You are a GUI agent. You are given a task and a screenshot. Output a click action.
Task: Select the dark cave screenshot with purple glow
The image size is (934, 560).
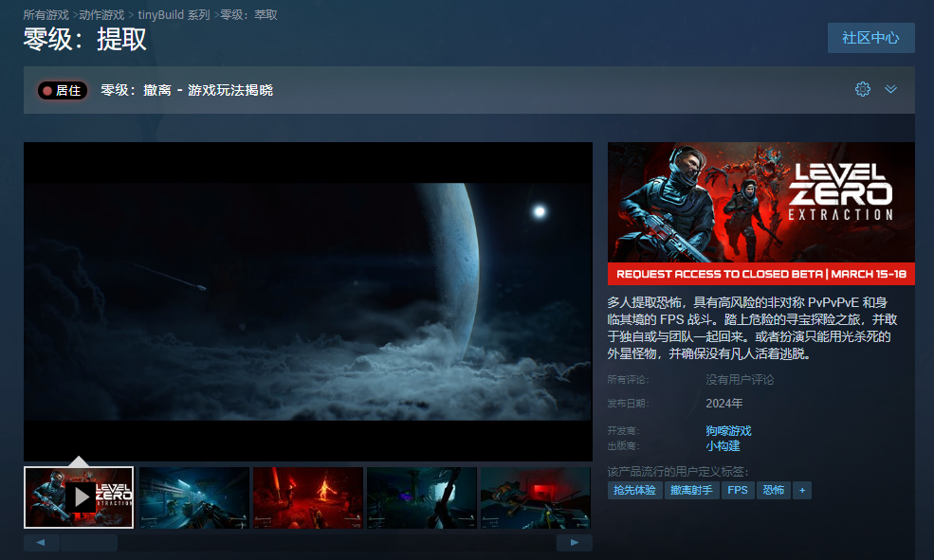pyautogui.click(x=422, y=497)
